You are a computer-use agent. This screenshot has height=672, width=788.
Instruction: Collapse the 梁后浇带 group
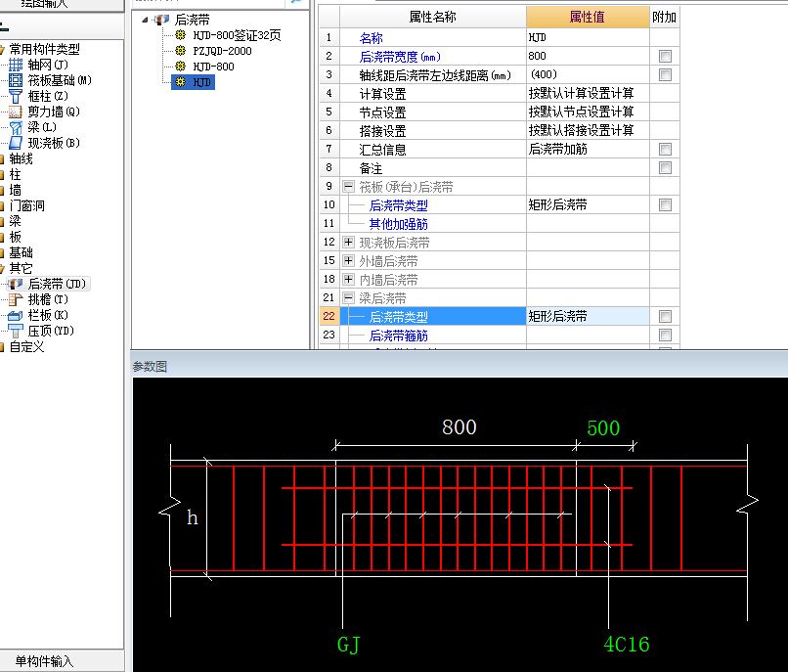pyautogui.click(x=348, y=297)
